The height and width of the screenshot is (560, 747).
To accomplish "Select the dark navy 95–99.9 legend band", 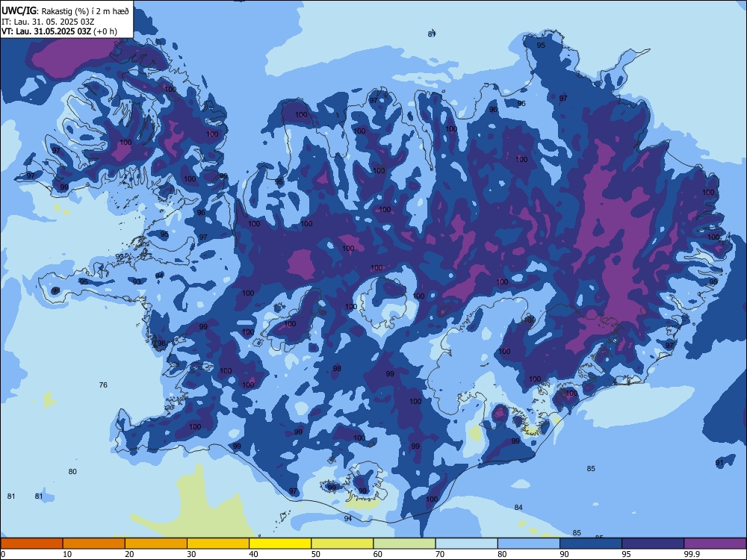I will pos(653,544).
